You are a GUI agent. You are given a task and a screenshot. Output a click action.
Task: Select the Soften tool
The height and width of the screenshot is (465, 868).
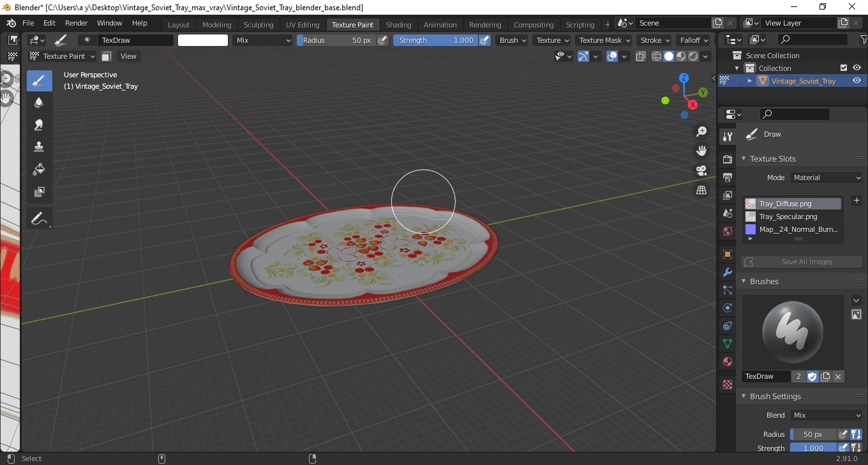coord(39,103)
